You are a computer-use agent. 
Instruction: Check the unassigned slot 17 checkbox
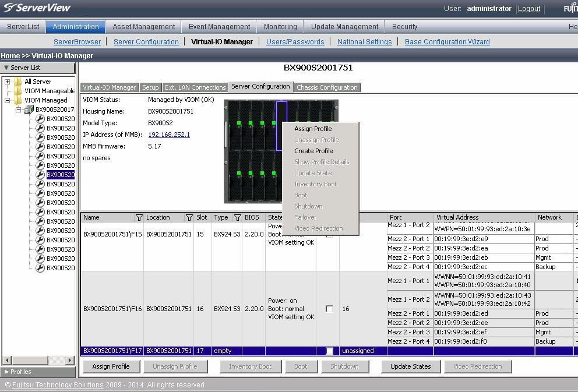point(329,350)
